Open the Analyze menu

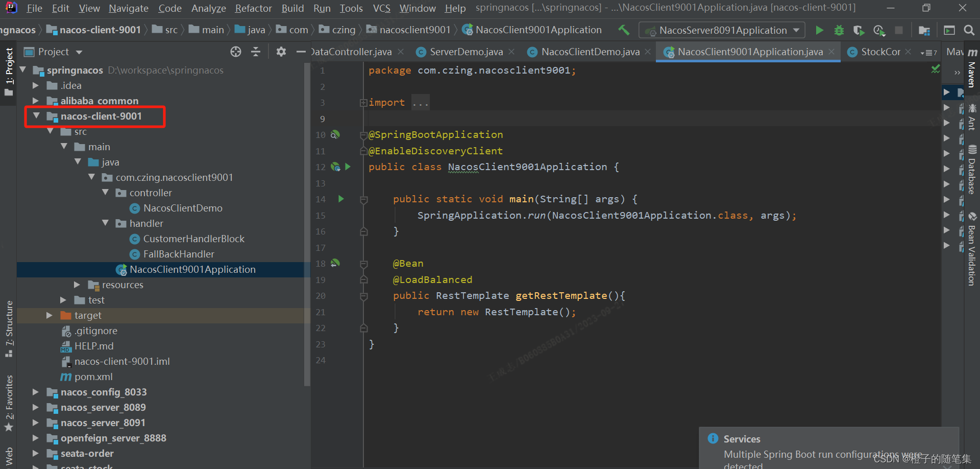208,8
